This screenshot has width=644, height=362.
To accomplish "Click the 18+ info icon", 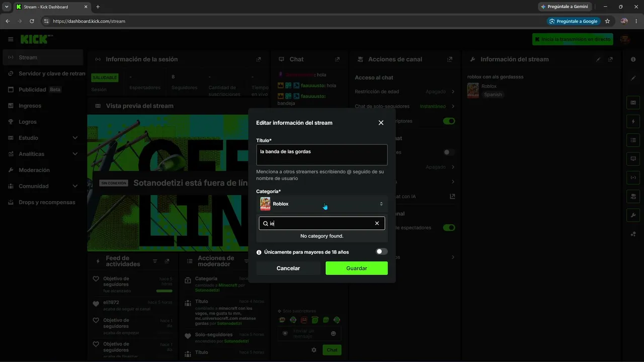I will 259,252.
